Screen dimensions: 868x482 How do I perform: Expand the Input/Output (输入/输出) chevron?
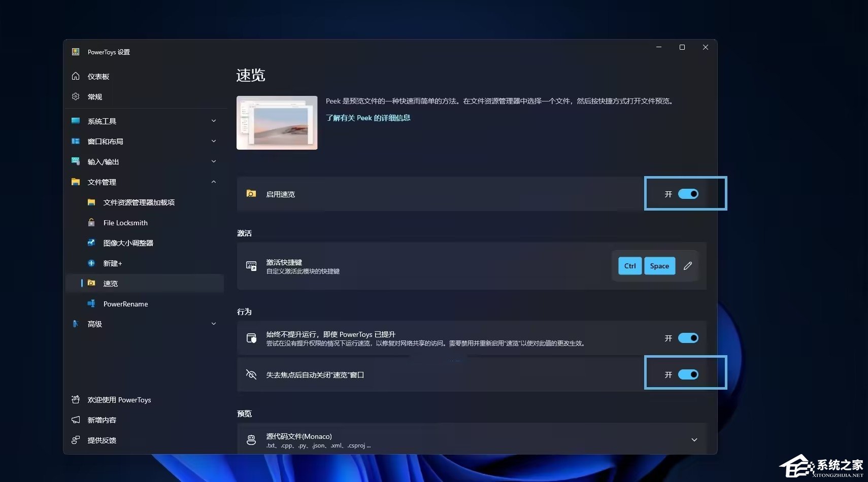pyautogui.click(x=214, y=161)
